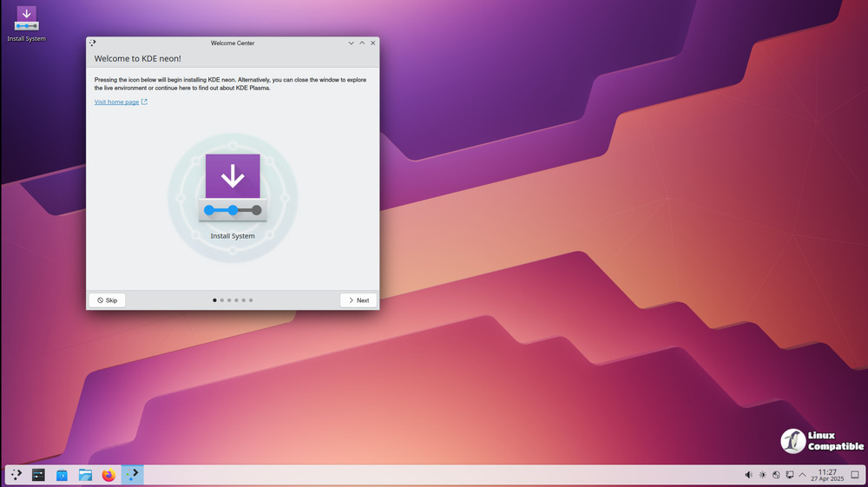Click the clock showing 11:27

[827, 475]
